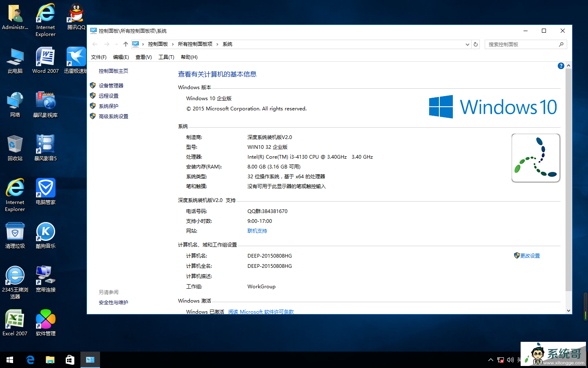Launch 暴风影音5 desktop shortcut
Image resolution: width=588 pixels, height=368 pixels.
click(45, 148)
